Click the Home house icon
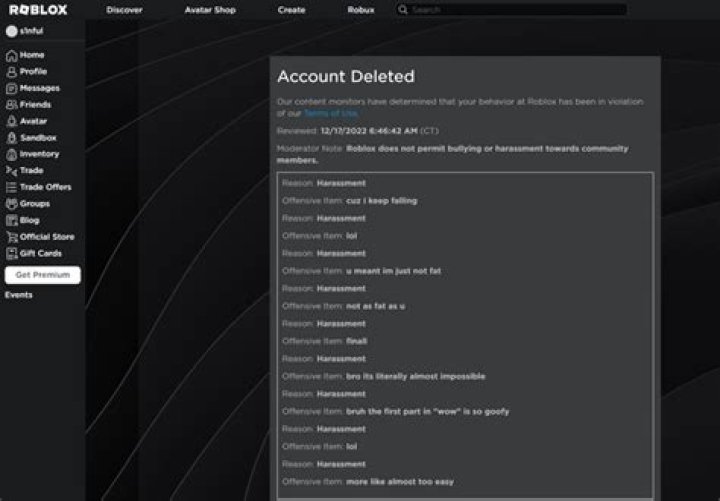Image resolution: width=720 pixels, height=501 pixels. (11, 56)
